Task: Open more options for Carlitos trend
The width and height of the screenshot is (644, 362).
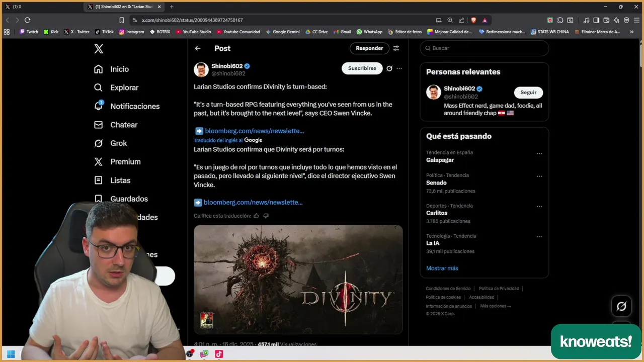Action: click(x=539, y=207)
